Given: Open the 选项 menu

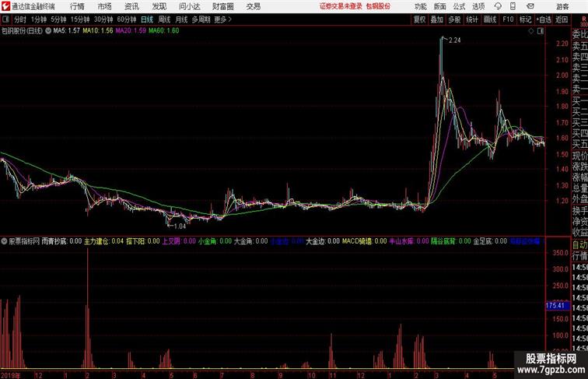Looking at the screenshot, I should [x=478, y=6].
